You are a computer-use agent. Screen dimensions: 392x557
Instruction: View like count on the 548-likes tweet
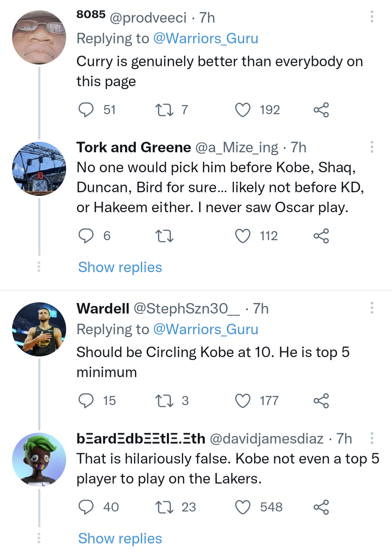click(271, 507)
